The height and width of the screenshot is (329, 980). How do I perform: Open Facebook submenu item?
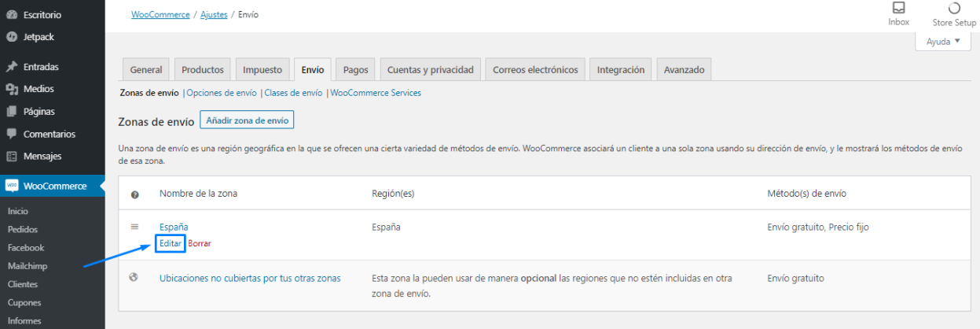pos(25,247)
